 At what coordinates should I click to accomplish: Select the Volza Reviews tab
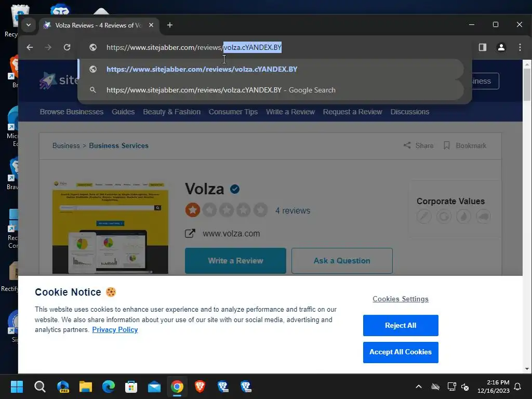[x=98, y=25]
